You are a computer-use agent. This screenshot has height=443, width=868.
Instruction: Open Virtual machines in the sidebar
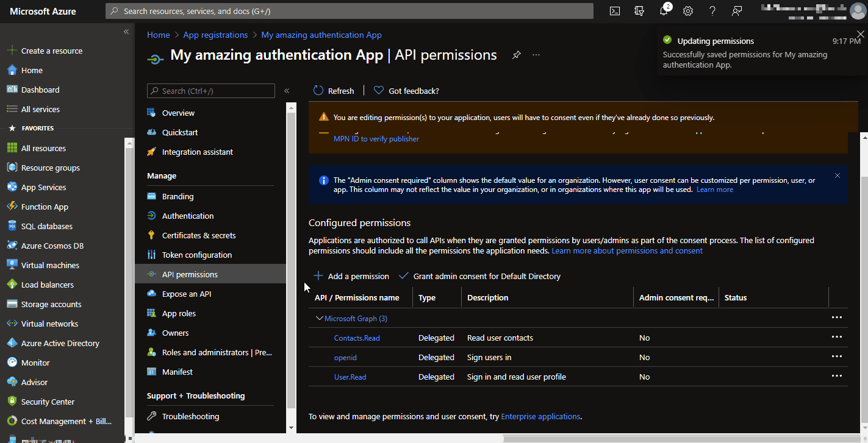click(x=52, y=264)
